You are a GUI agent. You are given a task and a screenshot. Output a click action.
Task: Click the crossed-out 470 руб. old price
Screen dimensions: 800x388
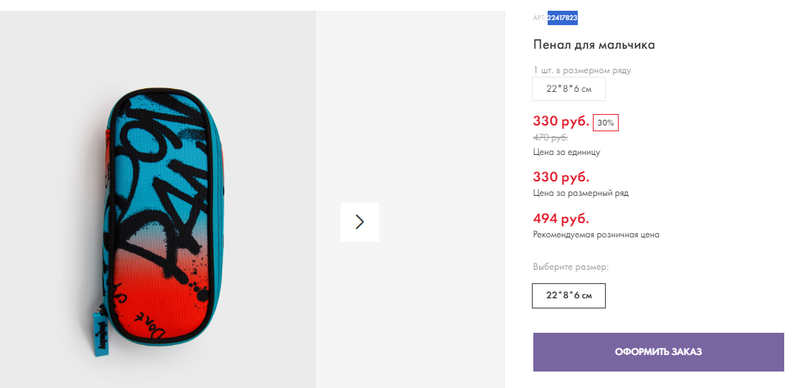551,138
